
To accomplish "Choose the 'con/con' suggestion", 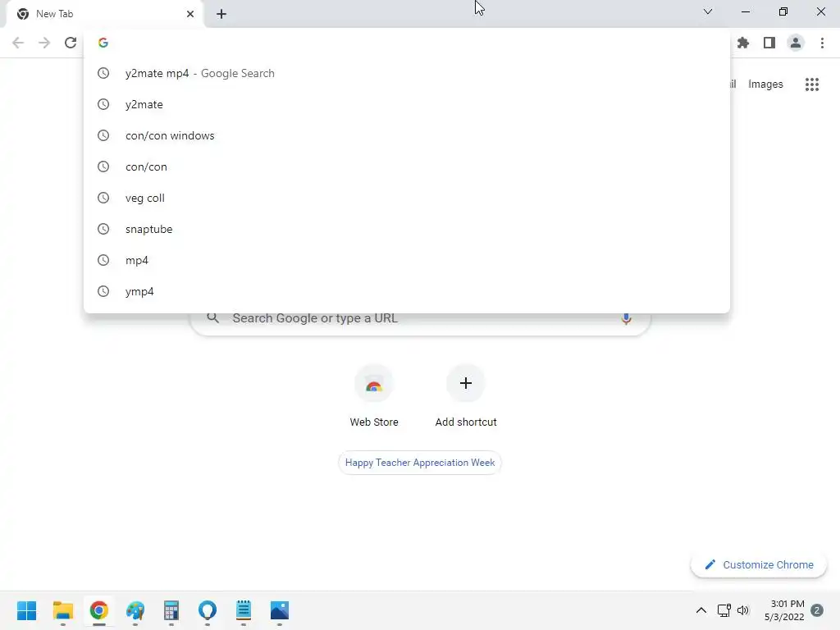I will coord(407,167).
